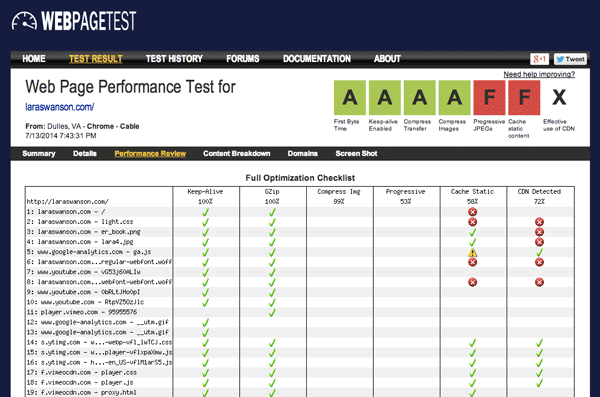The image size is (600, 397).
Task: Click Cache Static checkmark for er_book.png
Action: (473, 232)
